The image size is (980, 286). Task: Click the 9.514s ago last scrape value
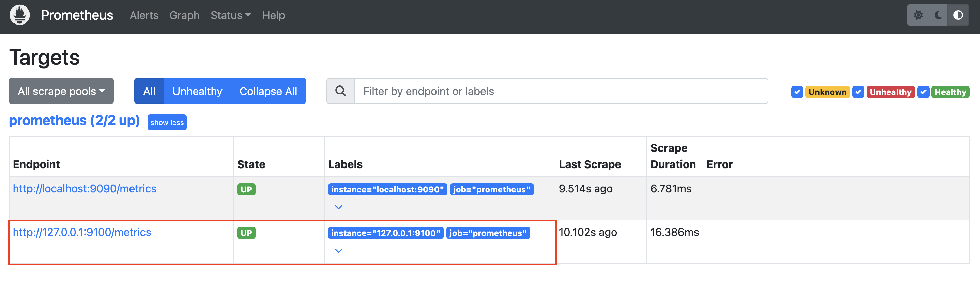pos(585,189)
